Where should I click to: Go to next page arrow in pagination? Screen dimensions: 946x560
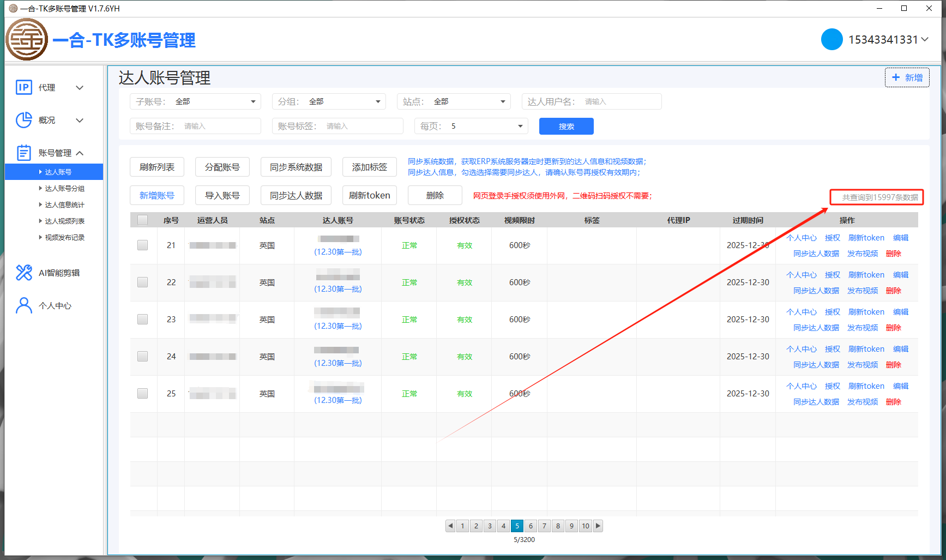[598, 526]
